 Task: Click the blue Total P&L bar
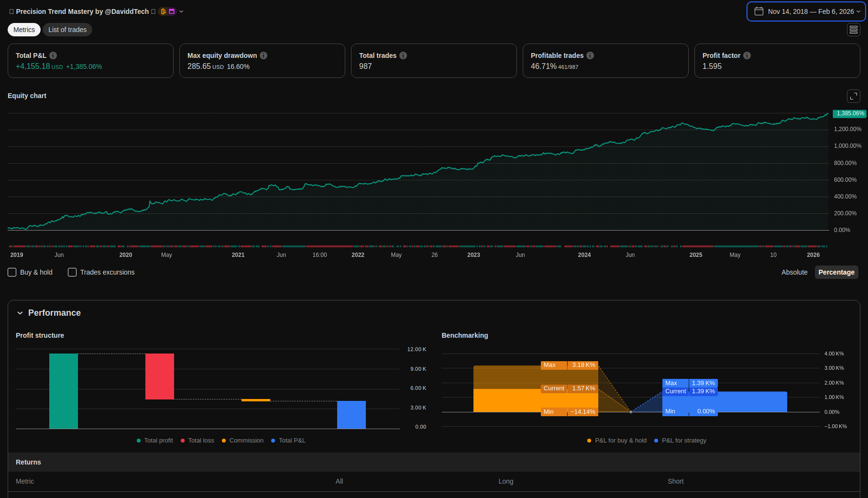pyautogui.click(x=351, y=415)
